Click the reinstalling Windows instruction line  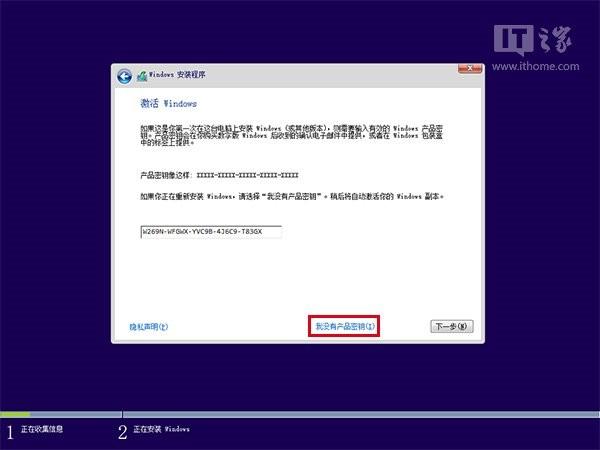tap(290, 197)
